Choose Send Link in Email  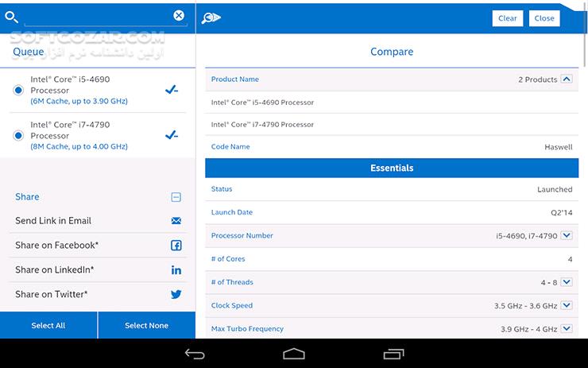(99, 221)
